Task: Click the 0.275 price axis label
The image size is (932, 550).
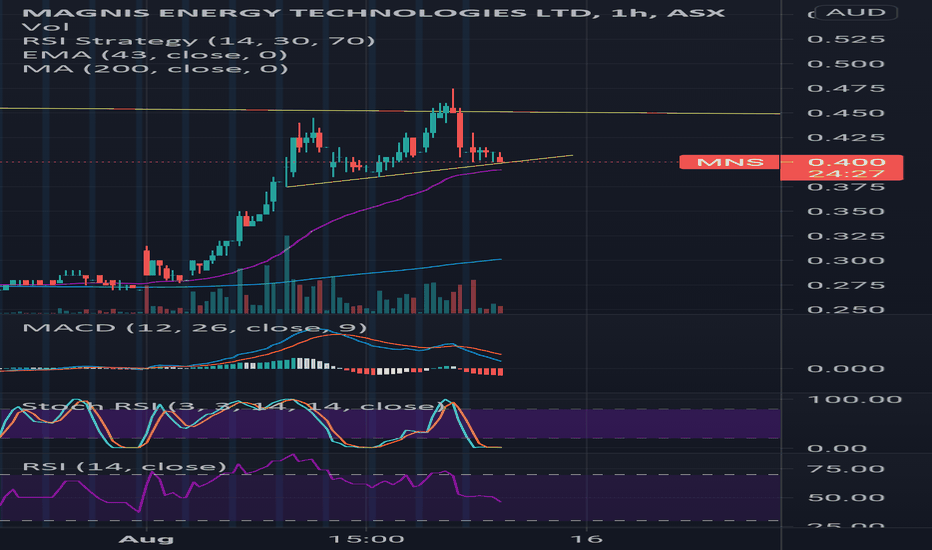Action: (846, 285)
